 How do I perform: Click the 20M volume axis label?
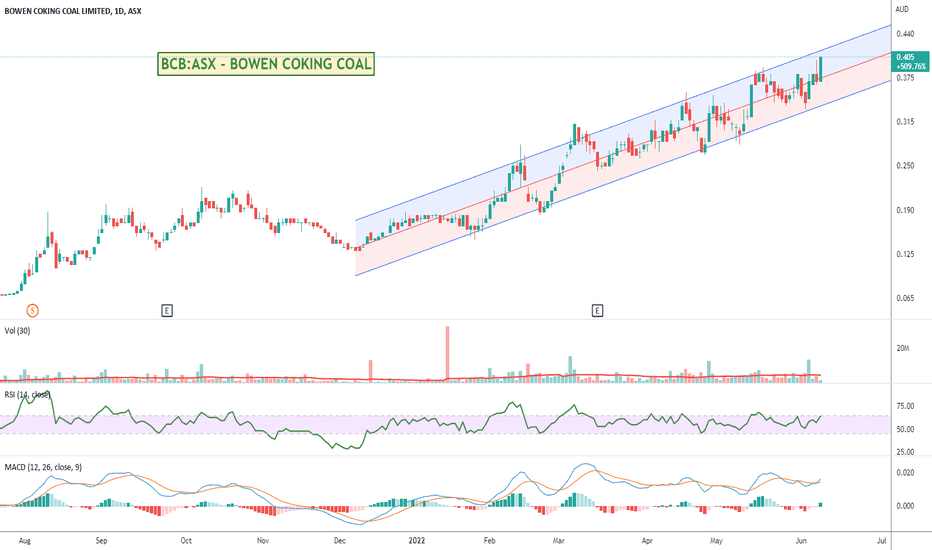(903, 348)
